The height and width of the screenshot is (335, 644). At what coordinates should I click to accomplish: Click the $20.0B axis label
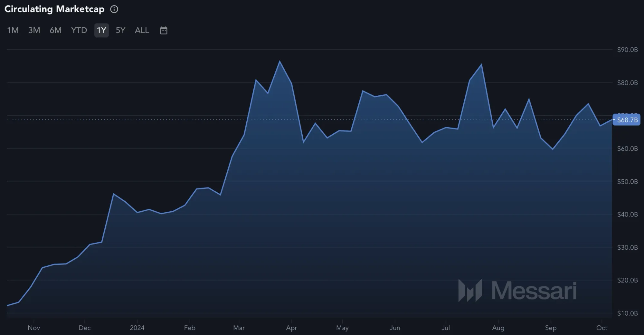coord(627,280)
